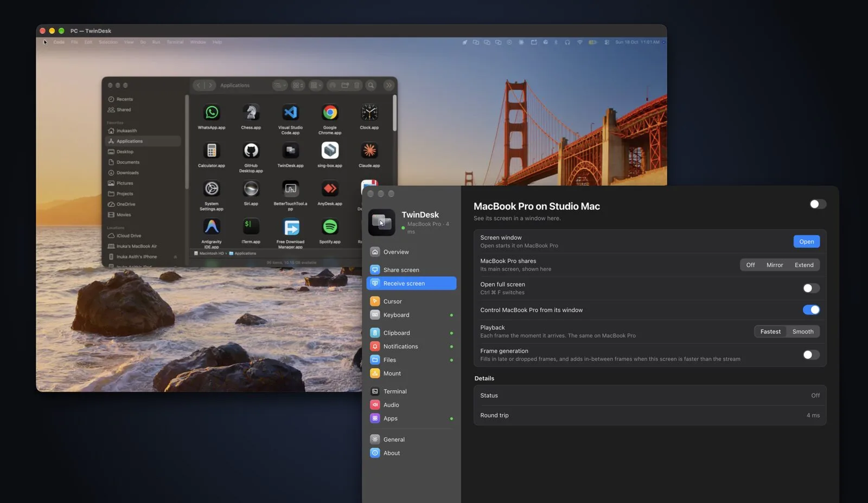Screen dimensions: 868x503
Task: Open Siri.app icon
Action: pos(251,189)
